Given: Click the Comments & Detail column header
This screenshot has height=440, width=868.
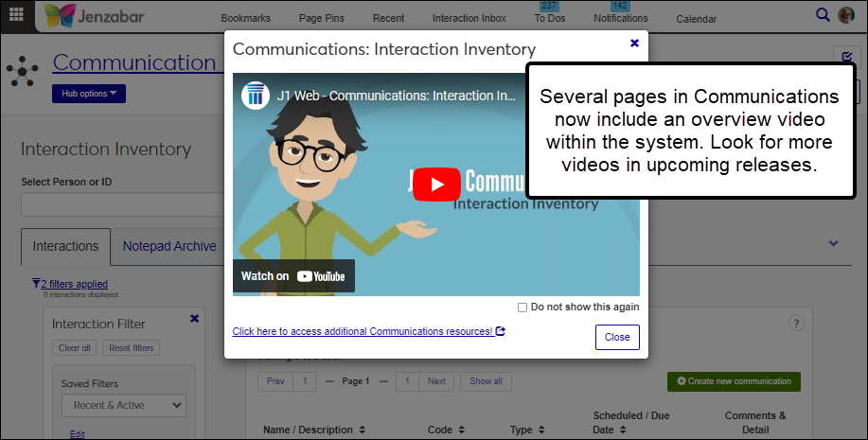Looking at the screenshot, I should click(755, 422).
